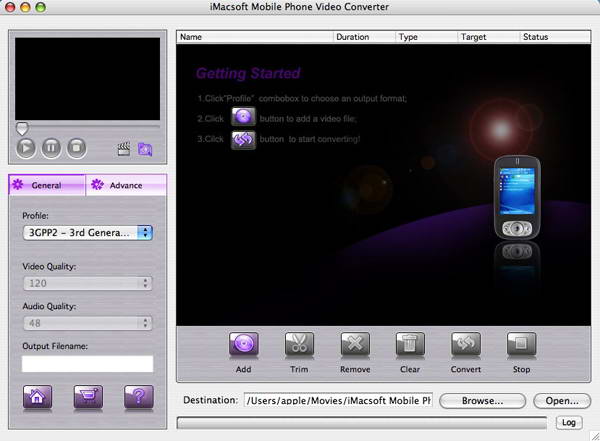Pause the preview playback
The width and height of the screenshot is (600, 441).
[51, 148]
